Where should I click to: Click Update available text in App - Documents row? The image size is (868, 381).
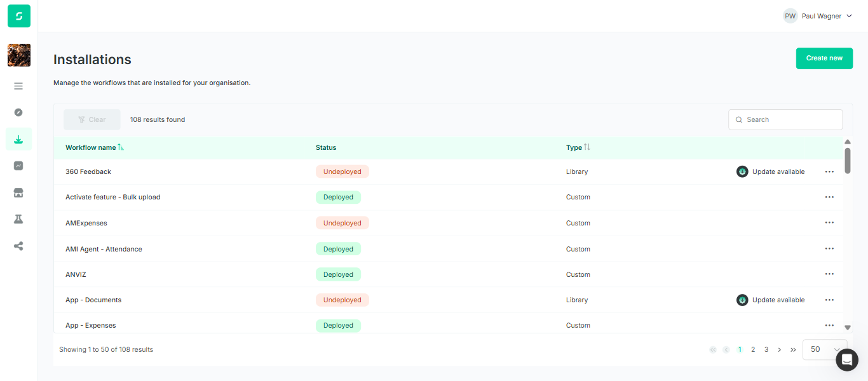coord(778,300)
